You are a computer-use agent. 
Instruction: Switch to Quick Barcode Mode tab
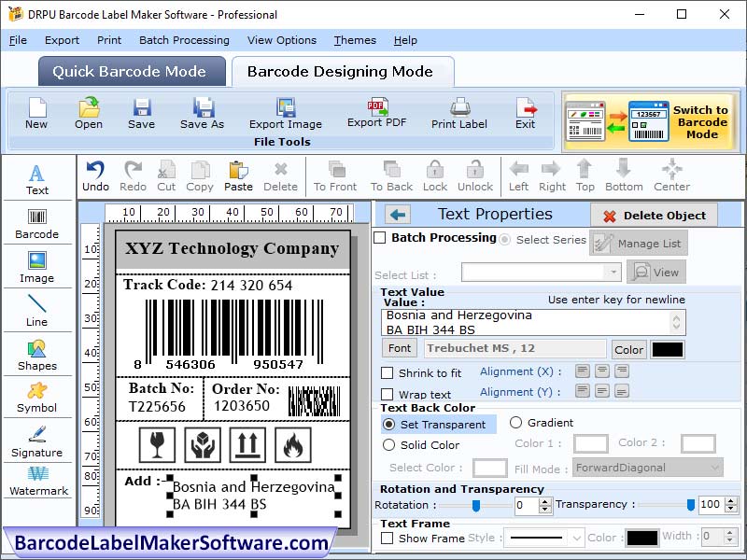132,72
